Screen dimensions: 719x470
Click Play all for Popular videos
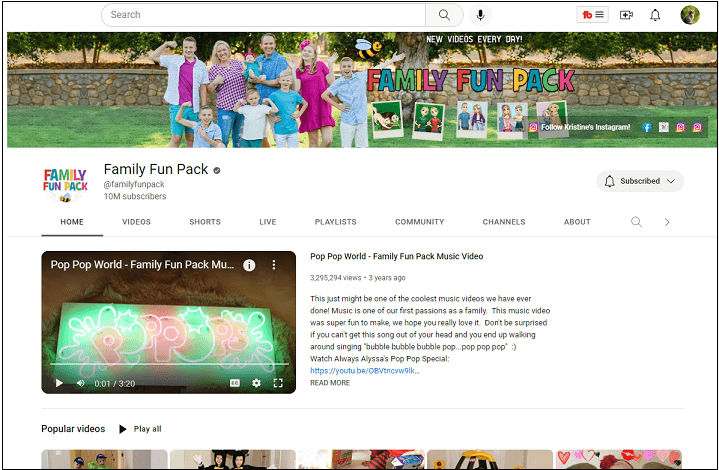[x=140, y=429]
